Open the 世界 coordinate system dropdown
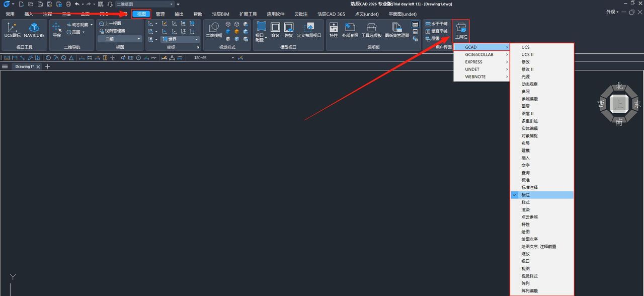Screen dimensions: 644x296 point(180,39)
